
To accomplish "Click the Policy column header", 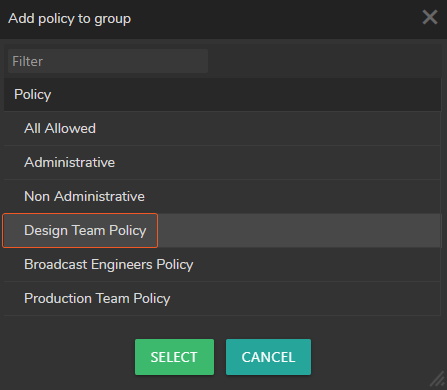I will pyautogui.click(x=222, y=95).
